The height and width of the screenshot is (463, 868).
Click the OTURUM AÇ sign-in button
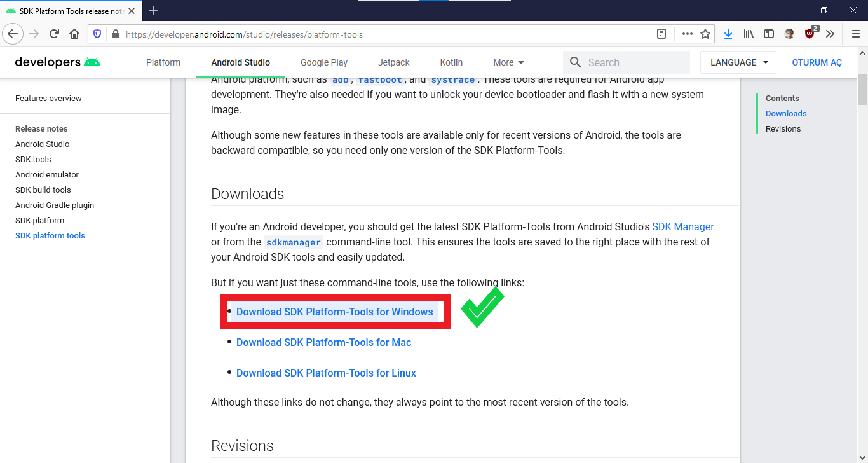click(817, 62)
